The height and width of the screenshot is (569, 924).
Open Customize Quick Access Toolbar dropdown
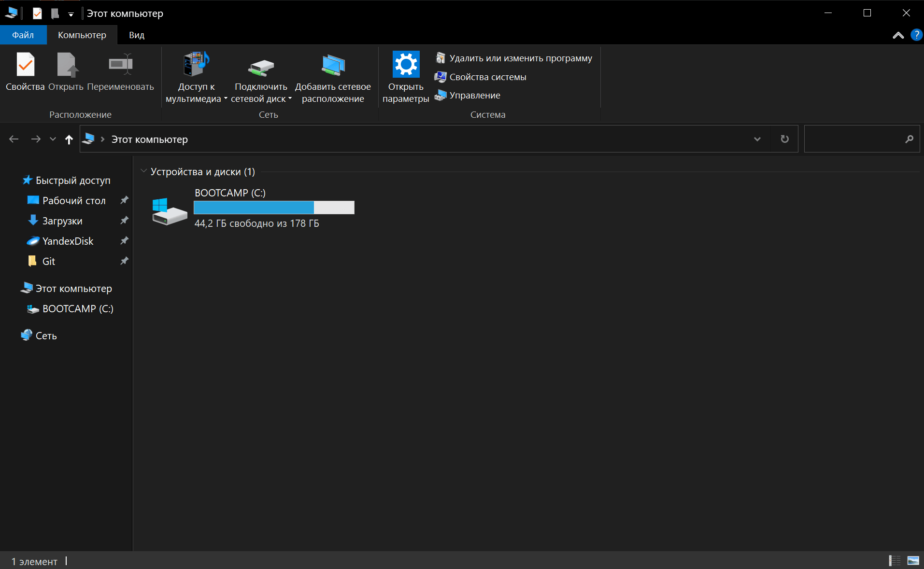click(x=71, y=14)
